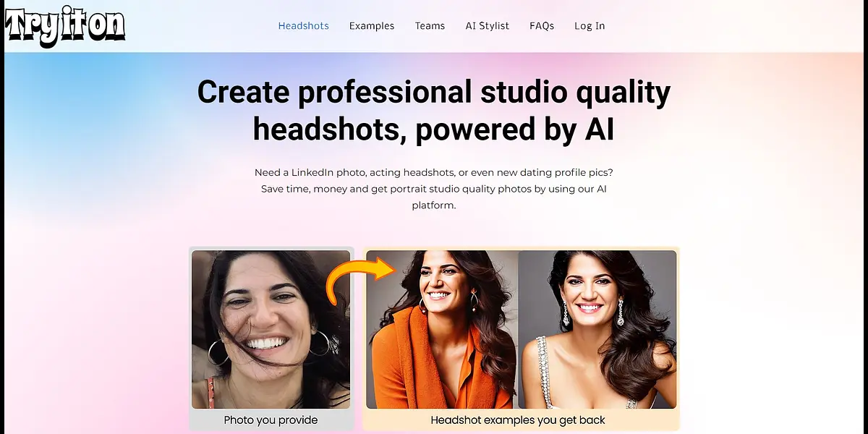Click the "Photo you provide" caption

271,420
